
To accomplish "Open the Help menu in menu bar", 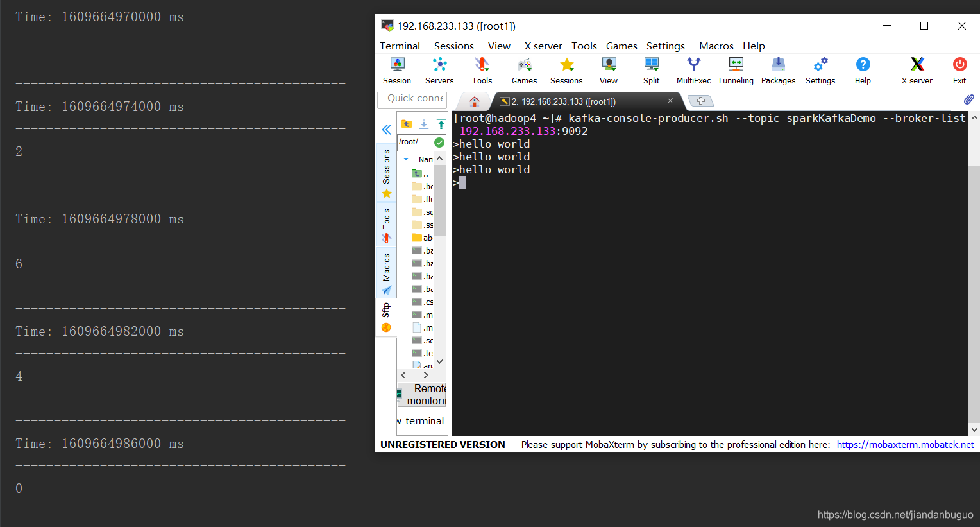I will (x=754, y=46).
